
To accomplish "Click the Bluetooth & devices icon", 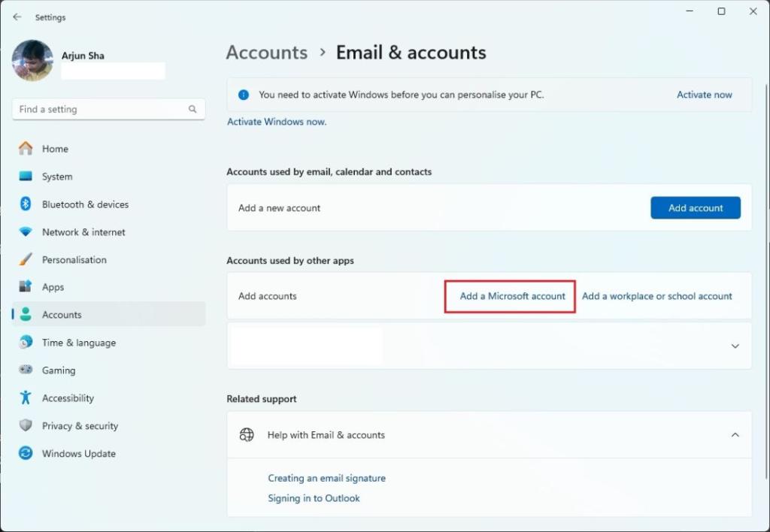I will (x=26, y=204).
